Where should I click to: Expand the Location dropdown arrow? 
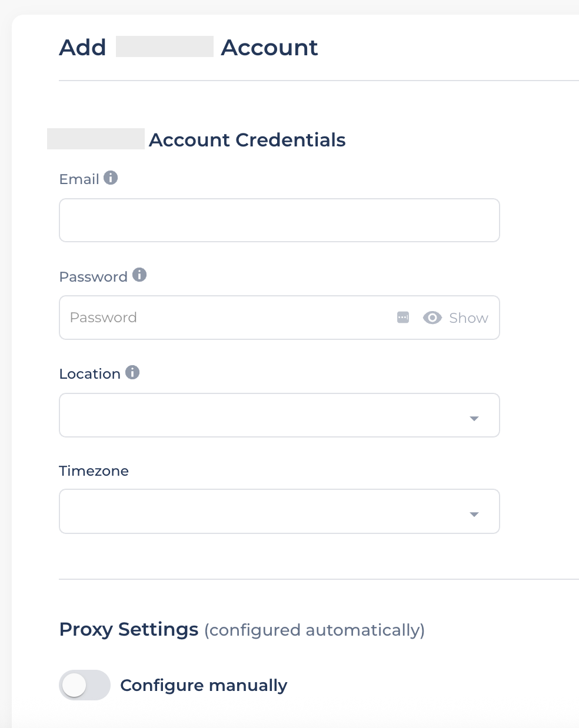[474, 418]
